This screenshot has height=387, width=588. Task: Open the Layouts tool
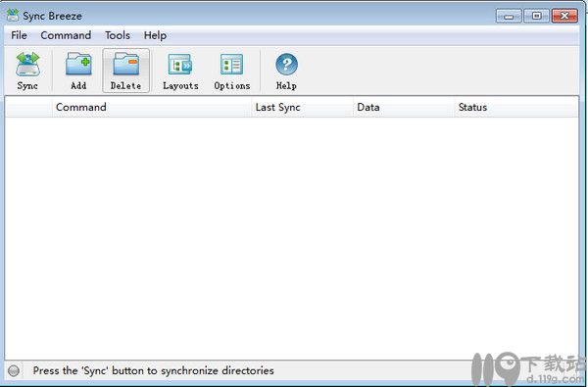coord(180,71)
